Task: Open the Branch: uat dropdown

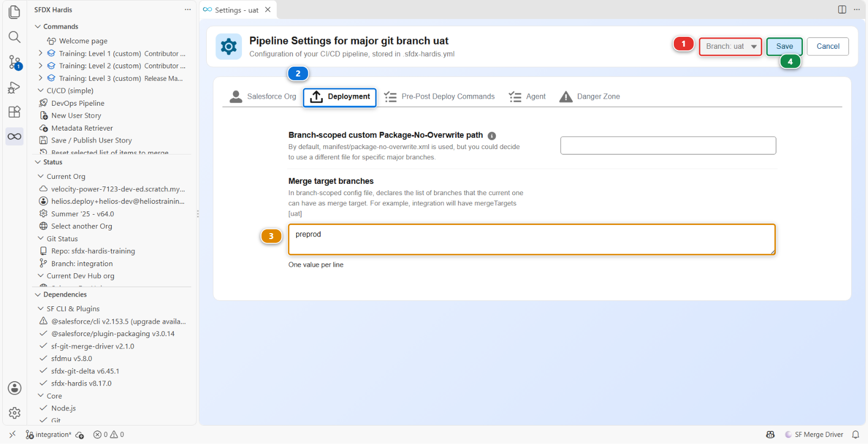Action: click(x=730, y=47)
